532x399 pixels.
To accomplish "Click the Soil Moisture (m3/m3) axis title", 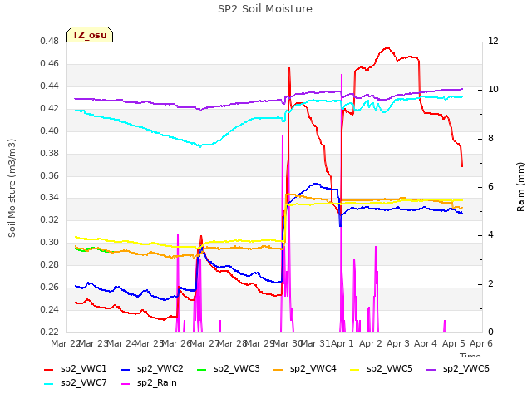I will pos(12,188).
